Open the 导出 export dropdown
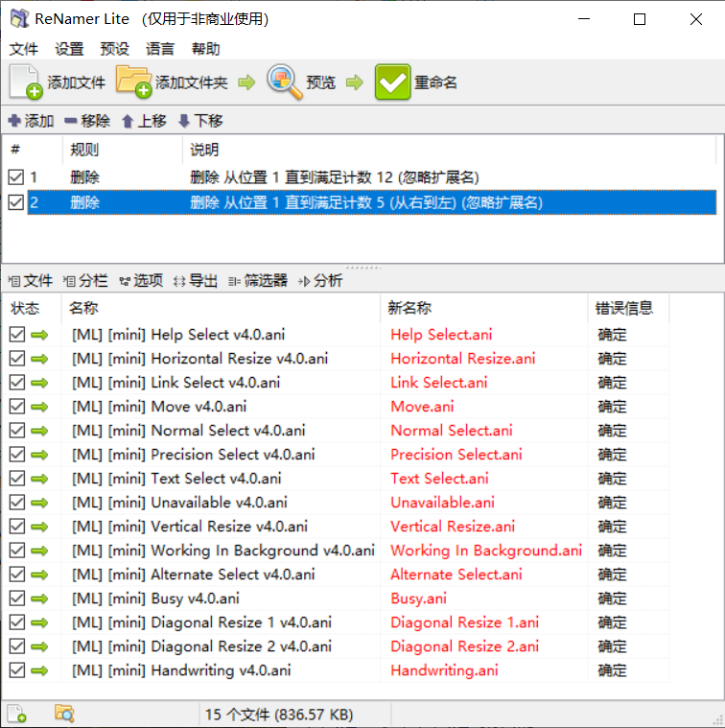This screenshot has width=725, height=728. (x=196, y=280)
